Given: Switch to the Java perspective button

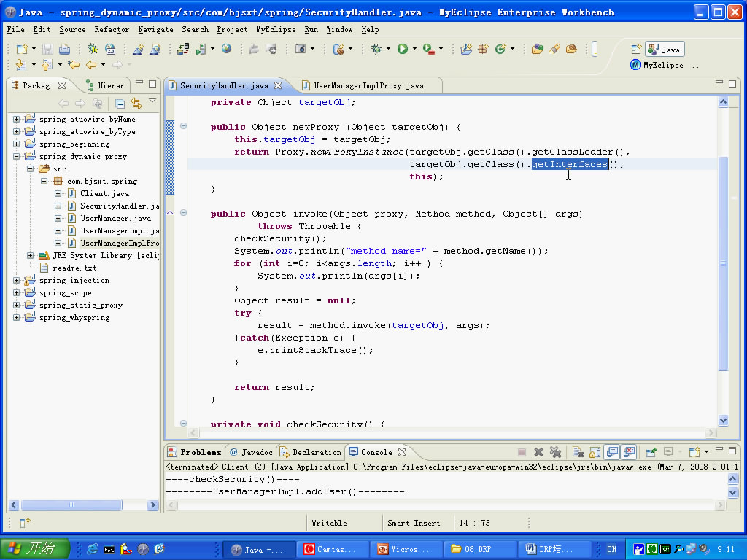Looking at the screenshot, I should [x=665, y=49].
